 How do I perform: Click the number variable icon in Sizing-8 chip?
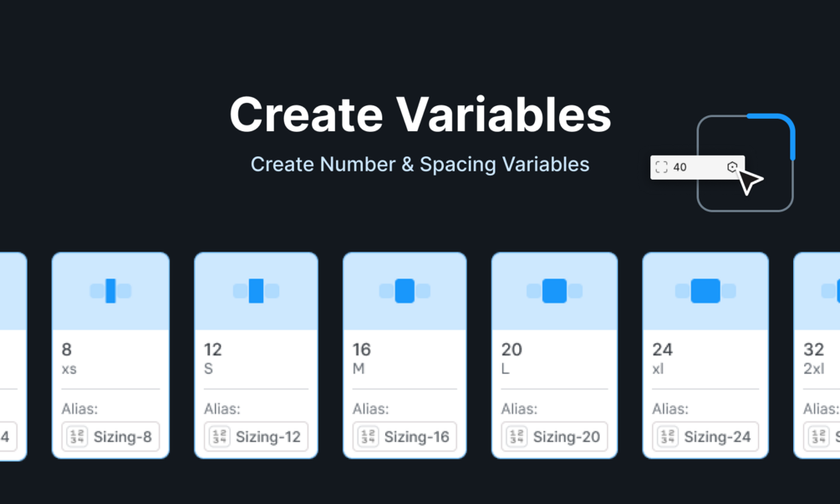pos(77,436)
